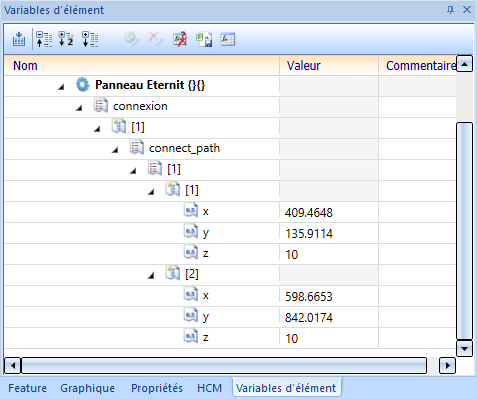Pin the Variables d'élément panel
477x399 pixels.
click(450, 10)
